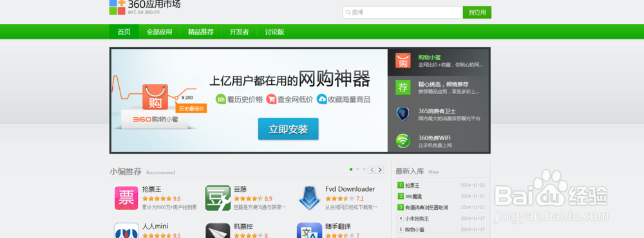Image resolution: width=644 pixels, height=238 pixels.
Task: Select the third carousel dot
Action: (x=365, y=169)
